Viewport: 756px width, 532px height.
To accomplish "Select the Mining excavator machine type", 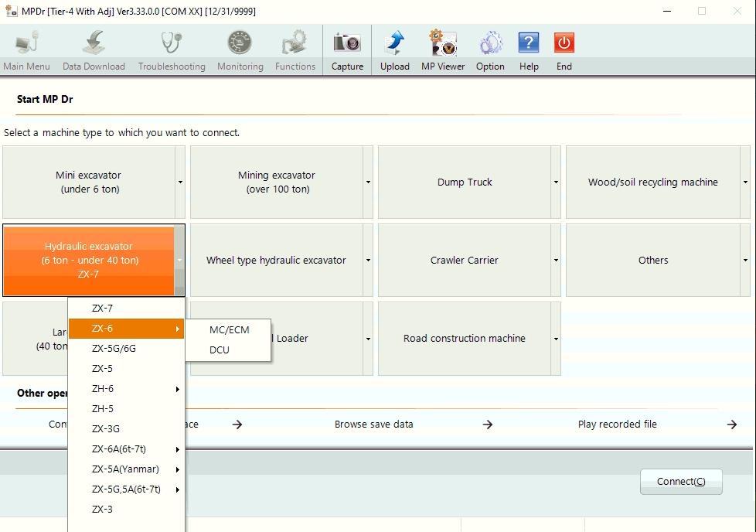I will point(276,182).
